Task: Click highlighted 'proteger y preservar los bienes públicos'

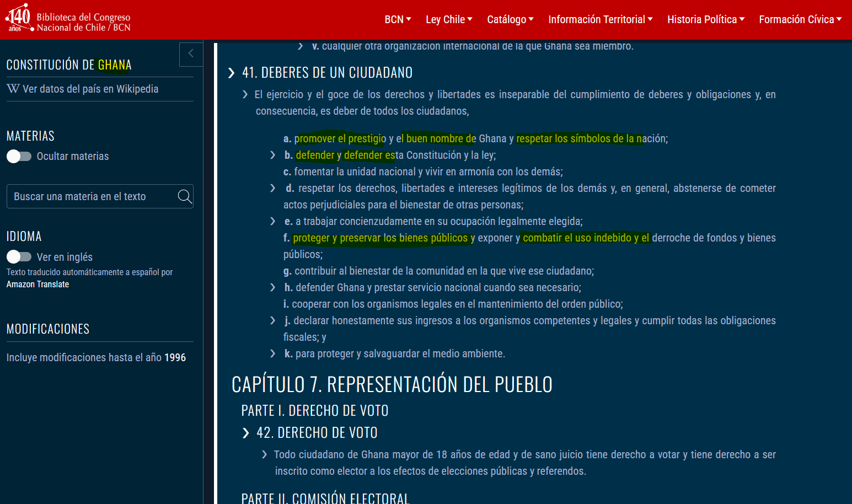Action: [x=381, y=238]
